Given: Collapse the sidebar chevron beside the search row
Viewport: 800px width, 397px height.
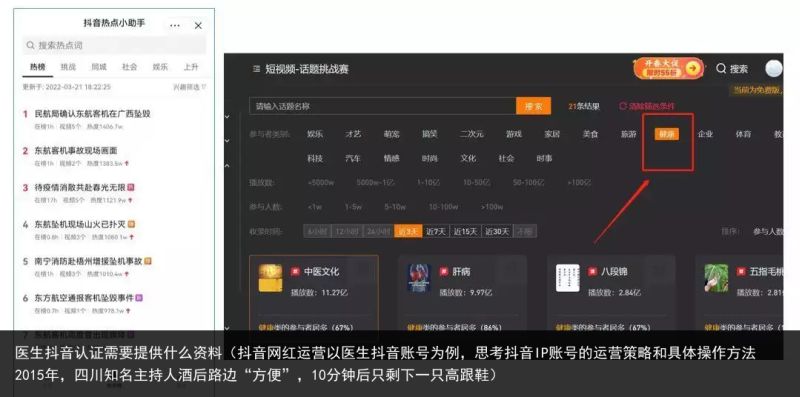Looking at the screenshot, I should tap(227, 117).
